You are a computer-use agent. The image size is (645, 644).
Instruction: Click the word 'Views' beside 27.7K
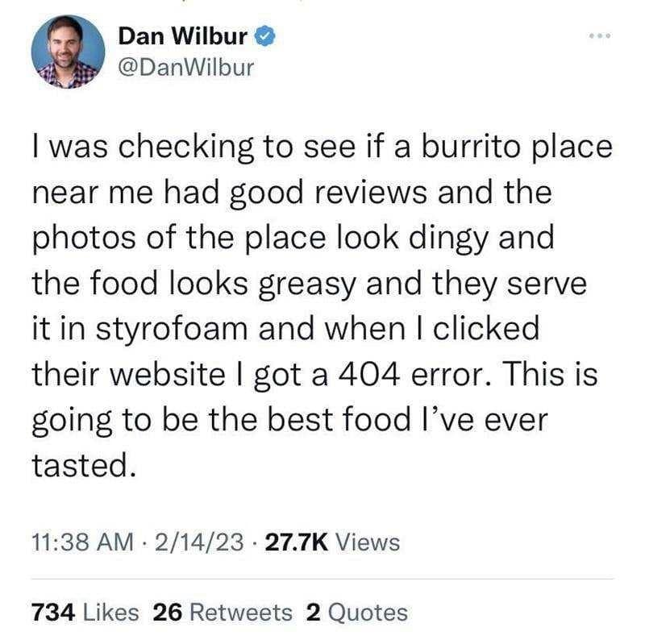[368, 542]
